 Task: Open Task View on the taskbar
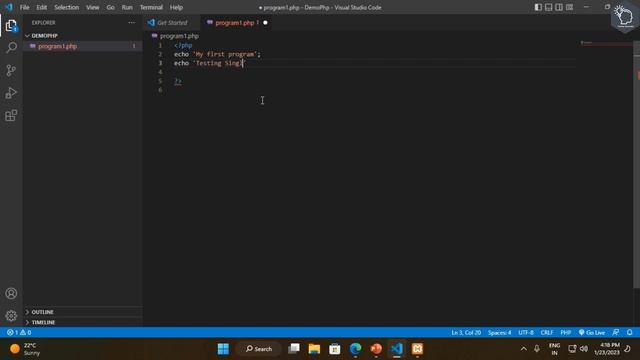point(294,349)
